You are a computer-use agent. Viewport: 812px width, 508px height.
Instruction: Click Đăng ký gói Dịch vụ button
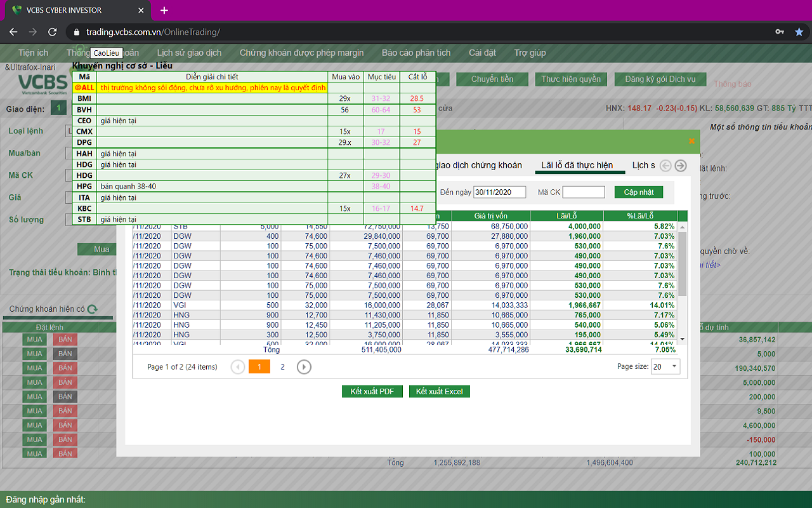pyautogui.click(x=660, y=79)
